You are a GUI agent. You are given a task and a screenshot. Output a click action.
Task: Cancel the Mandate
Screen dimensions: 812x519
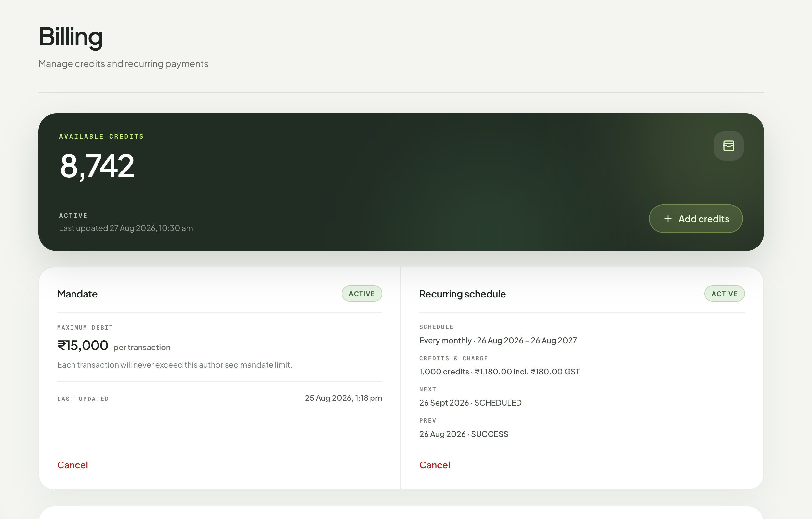click(x=72, y=465)
